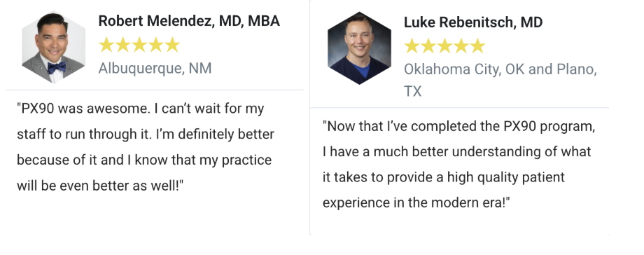Click first star in Robert Melendez's rating

106,44
